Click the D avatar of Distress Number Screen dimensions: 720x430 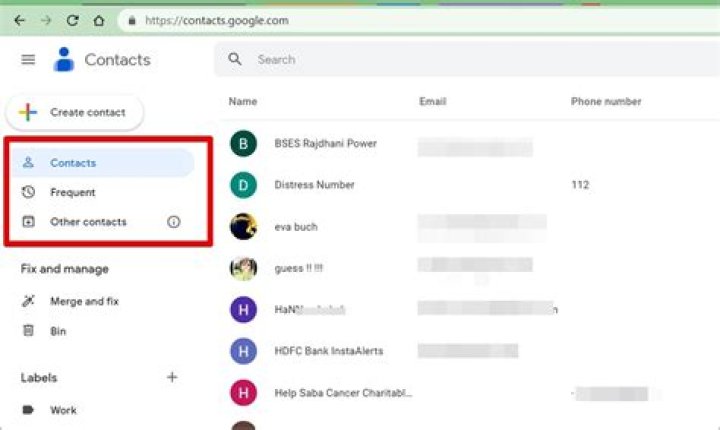click(x=243, y=185)
